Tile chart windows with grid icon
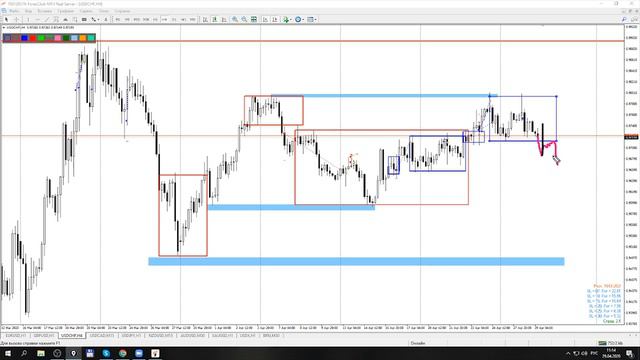The height and width of the screenshot is (360, 640). click(253, 19)
